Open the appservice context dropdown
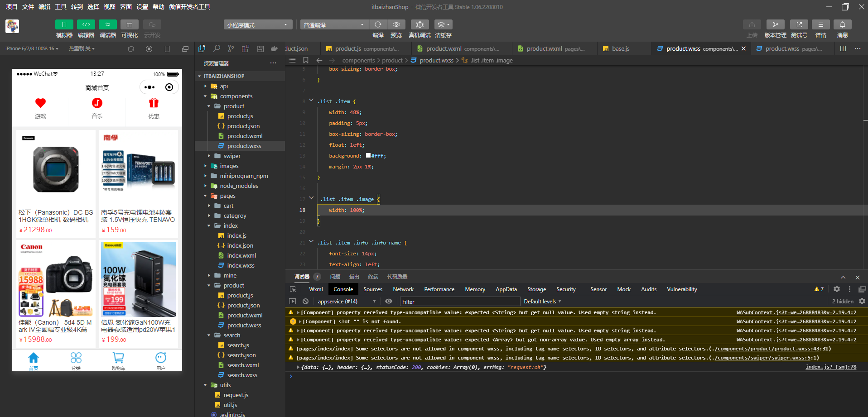 tap(347, 301)
